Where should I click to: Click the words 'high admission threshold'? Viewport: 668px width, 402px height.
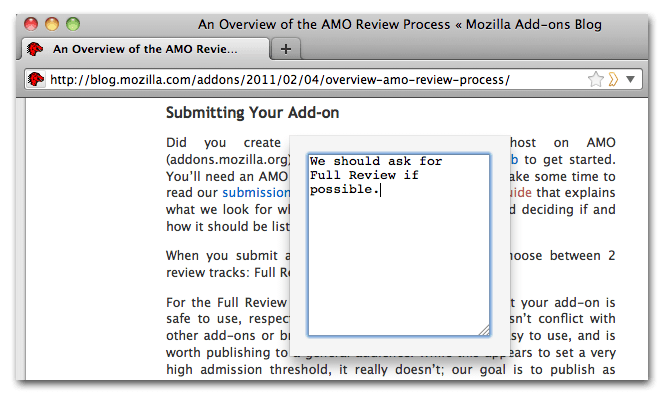[x=248, y=370]
